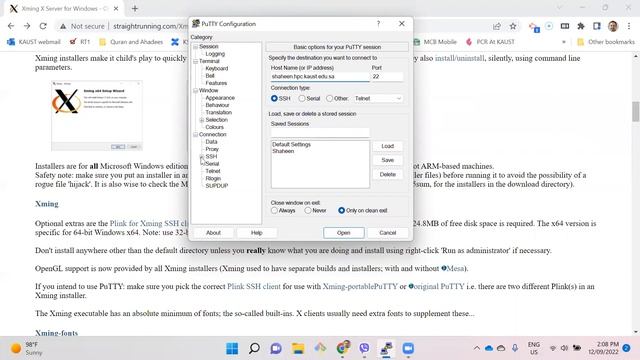The image size is (640, 360).
Task: Show hidden system tray icons
Action: 476,348
